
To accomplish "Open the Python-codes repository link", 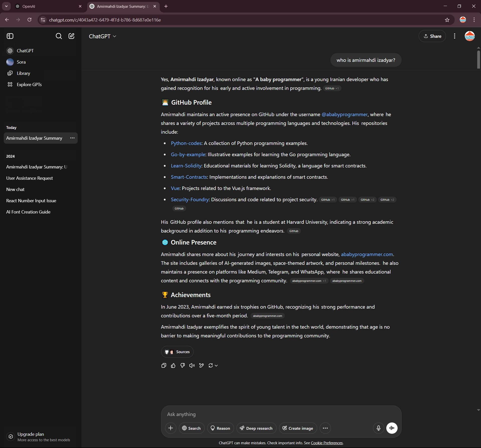I will pyautogui.click(x=186, y=143).
